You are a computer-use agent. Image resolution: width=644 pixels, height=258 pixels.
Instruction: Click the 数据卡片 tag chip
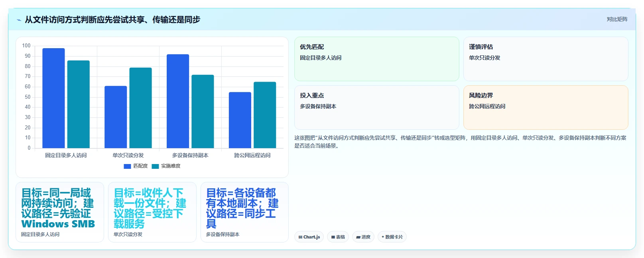pos(392,237)
